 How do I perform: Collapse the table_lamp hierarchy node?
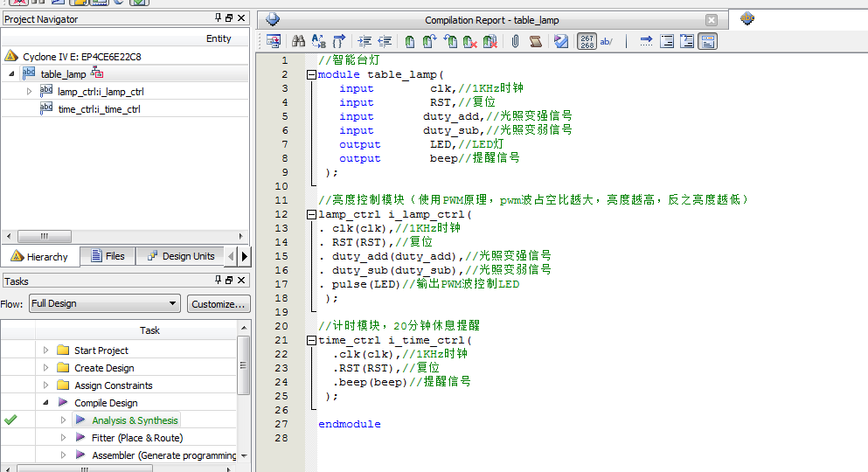click(x=11, y=73)
